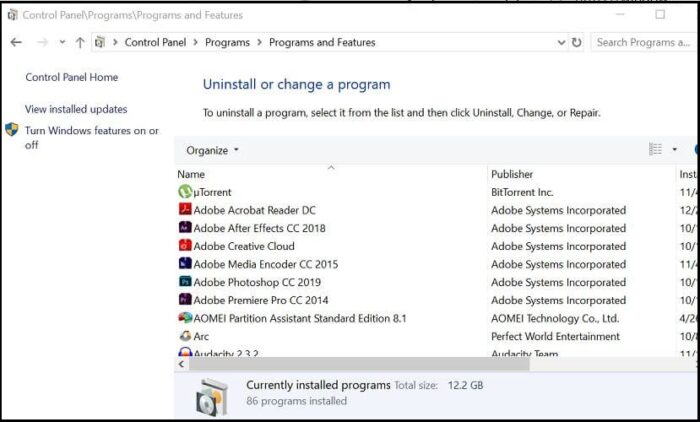The height and width of the screenshot is (422, 700).
Task: Click the Adobe Creative Cloud icon
Action: [x=185, y=246]
